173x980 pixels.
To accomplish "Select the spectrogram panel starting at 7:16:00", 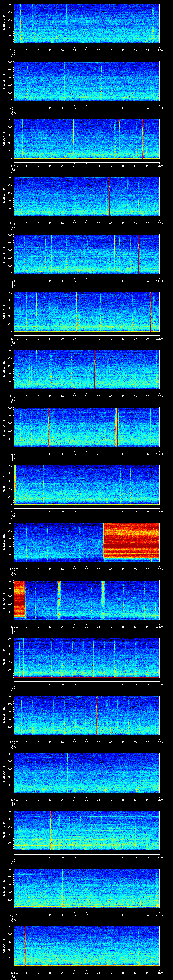I will tap(86, 24).
